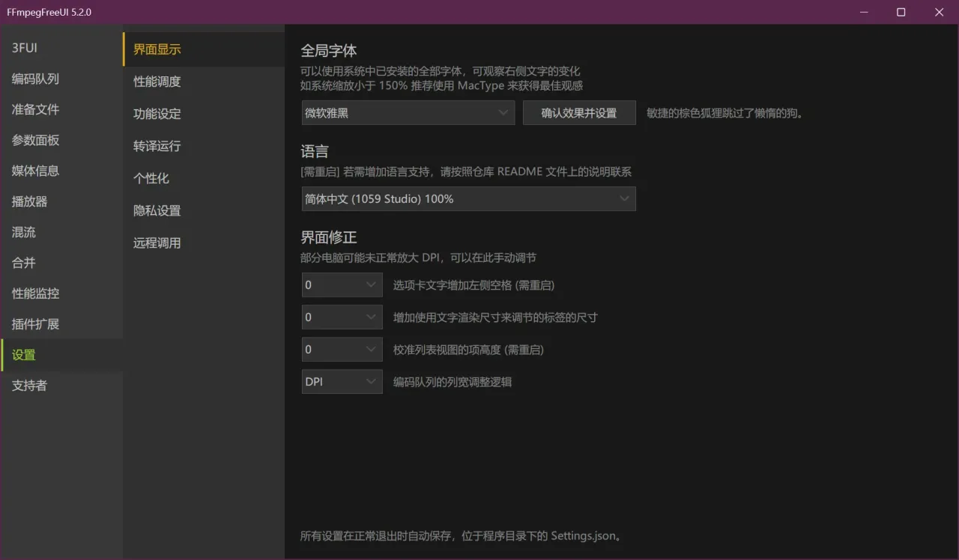Open dropdown for 增加使用文字渲染尺寸来调节的标签的尺寸

pos(342,317)
